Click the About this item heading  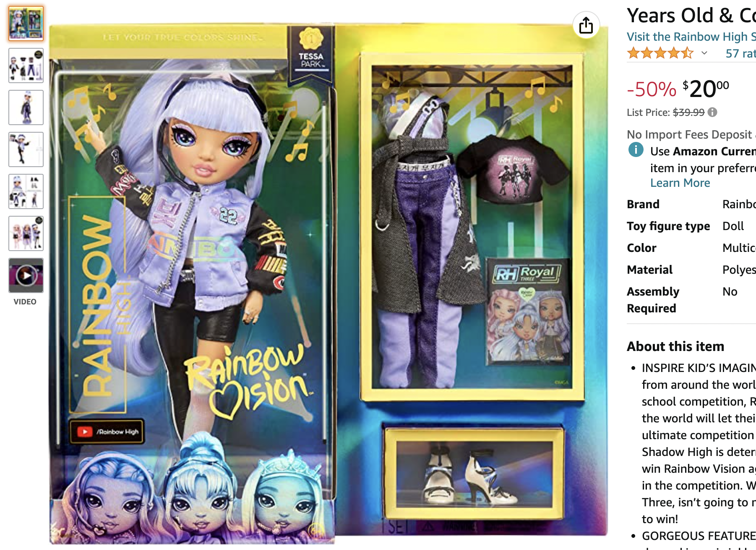point(675,346)
